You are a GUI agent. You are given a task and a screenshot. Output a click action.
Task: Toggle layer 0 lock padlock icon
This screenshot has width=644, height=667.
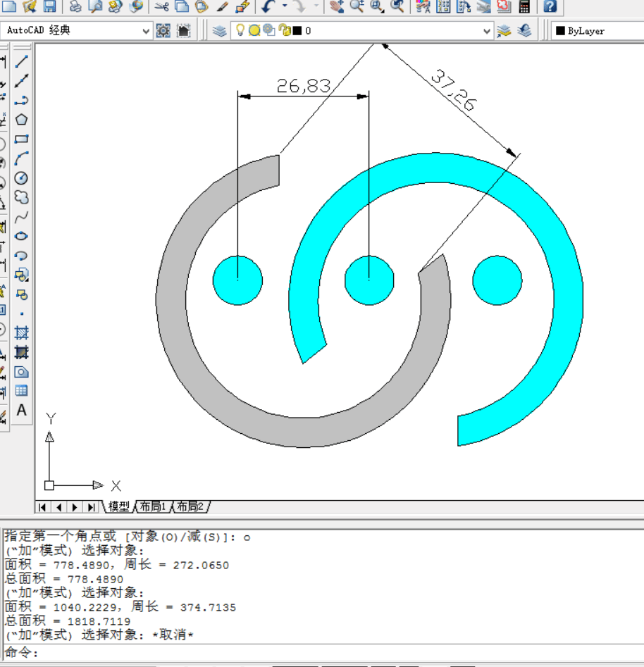283,30
